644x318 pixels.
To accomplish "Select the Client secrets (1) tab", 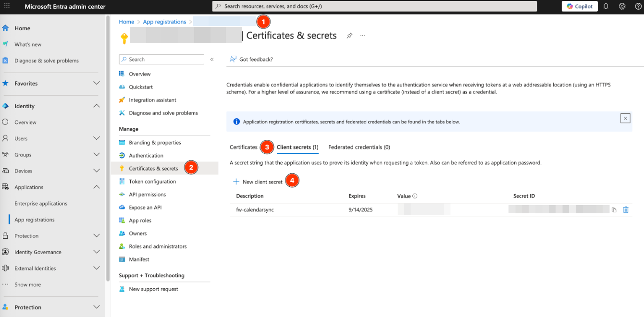I will pyautogui.click(x=297, y=147).
